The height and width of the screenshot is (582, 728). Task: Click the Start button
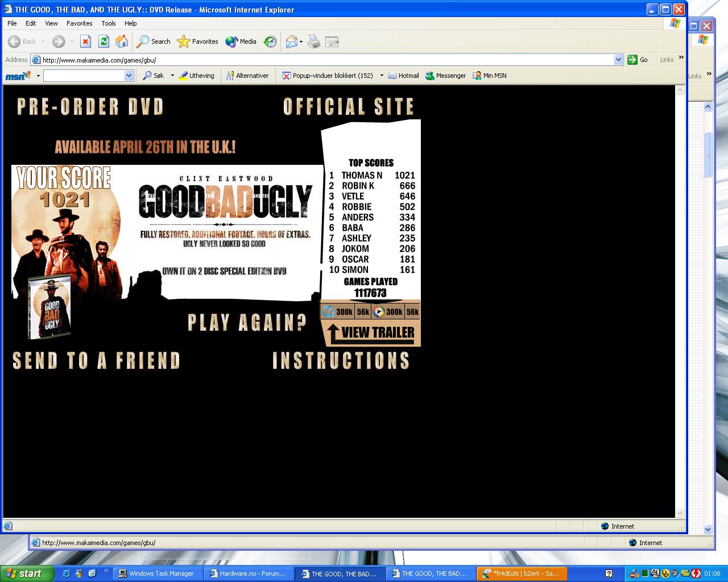click(x=27, y=573)
